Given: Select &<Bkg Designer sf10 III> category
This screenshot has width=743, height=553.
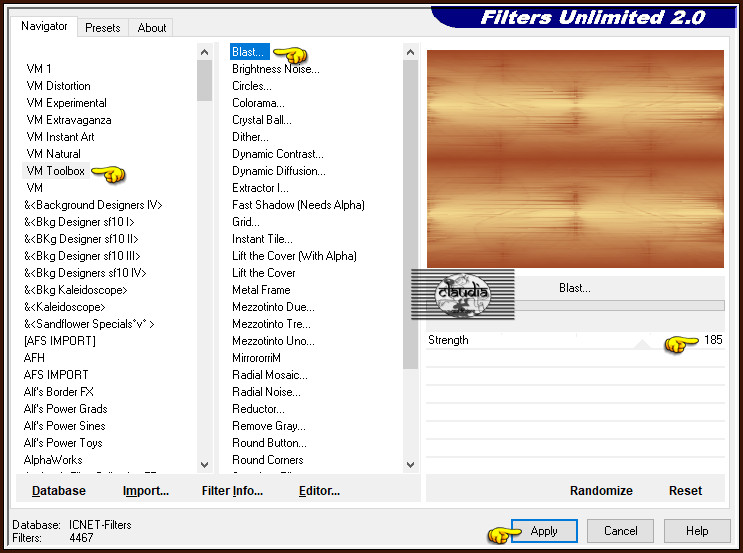Looking at the screenshot, I should pos(82,256).
